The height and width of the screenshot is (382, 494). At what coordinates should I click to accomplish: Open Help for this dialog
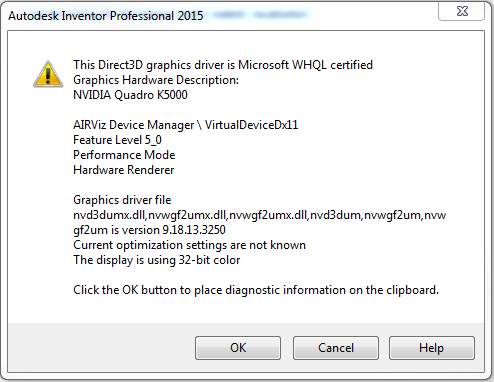point(432,348)
